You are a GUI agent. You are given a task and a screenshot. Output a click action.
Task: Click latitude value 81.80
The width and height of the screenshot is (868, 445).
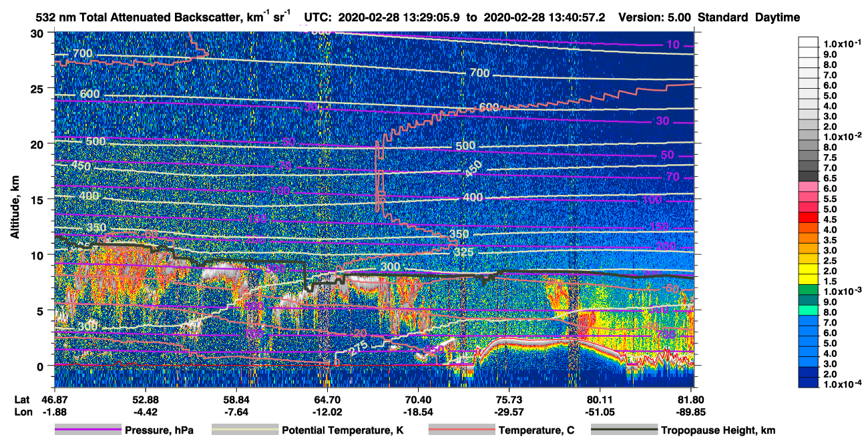point(691,399)
